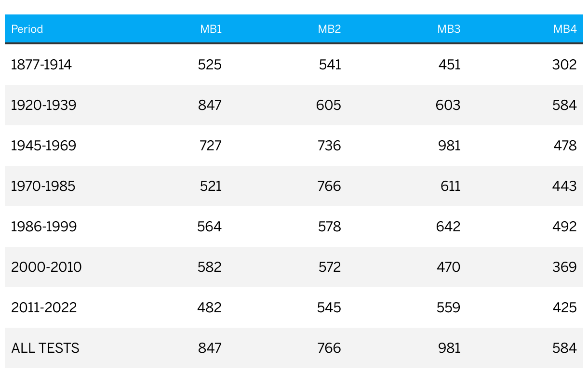This screenshot has height=373, width=588.
Task: Click the MB3 column header
Action: [449, 29]
